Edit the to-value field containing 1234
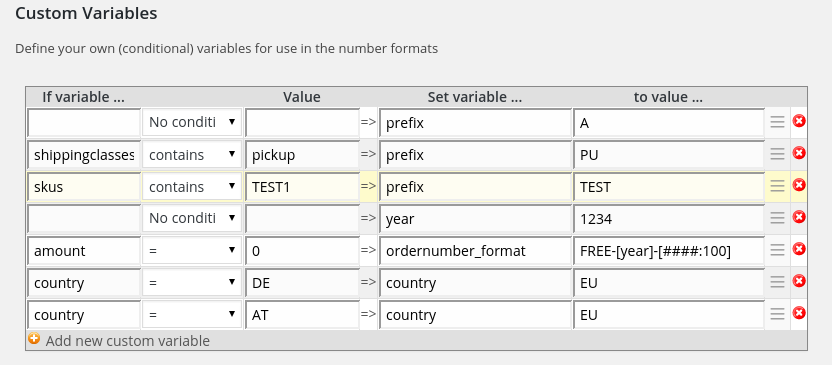 [669, 218]
